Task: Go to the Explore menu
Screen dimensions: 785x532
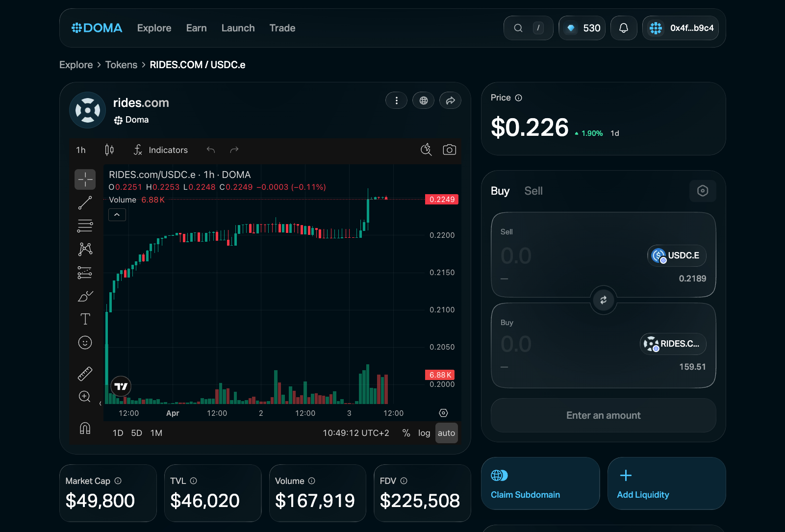Action: (154, 28)
